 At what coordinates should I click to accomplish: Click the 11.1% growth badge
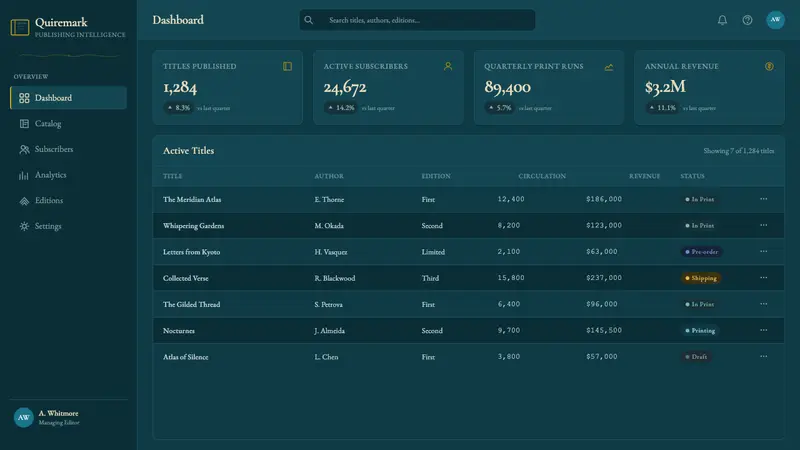click(x=662, y=108)
